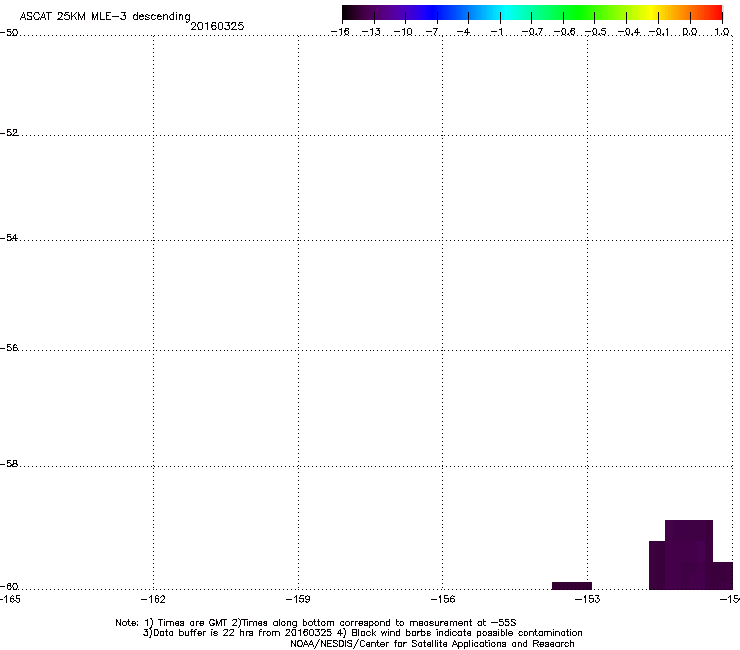Screen dimensions: 740x650
Task: Click the -60 latitude axis label
Action: pyautogui.click(x=9, y=587)
